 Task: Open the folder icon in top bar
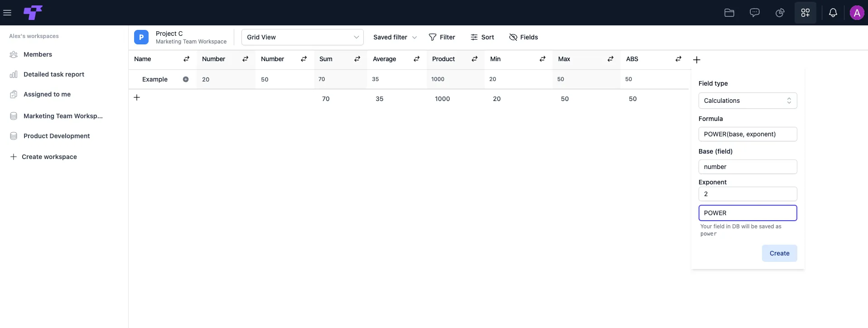[729, 13]
